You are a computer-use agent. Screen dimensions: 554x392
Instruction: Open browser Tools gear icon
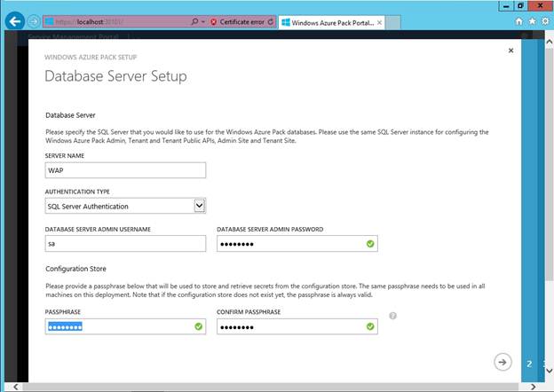(x=545, y=21)
